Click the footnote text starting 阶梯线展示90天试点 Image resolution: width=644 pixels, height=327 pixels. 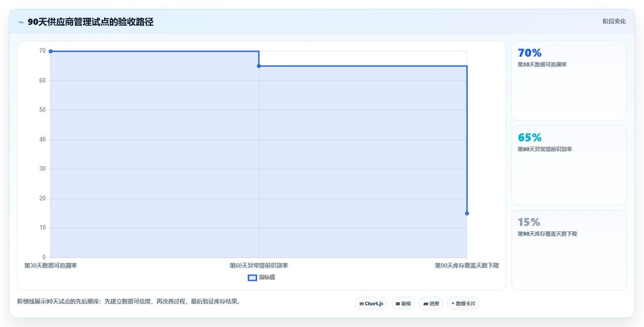129,302
